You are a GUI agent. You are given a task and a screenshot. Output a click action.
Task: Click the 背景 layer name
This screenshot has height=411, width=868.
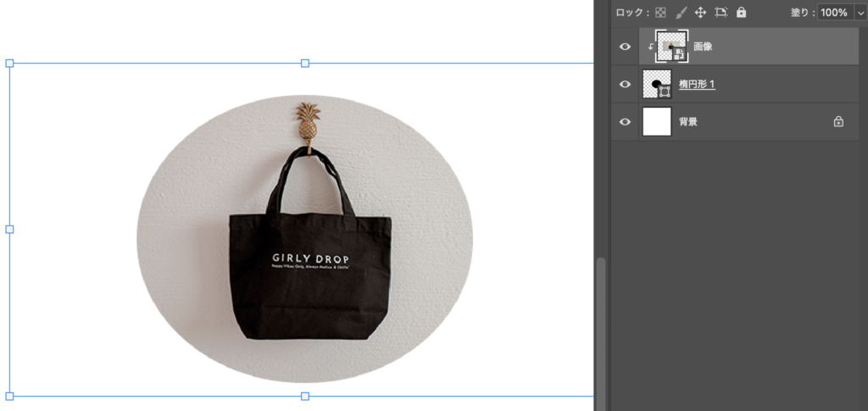(x=688, y=122)
